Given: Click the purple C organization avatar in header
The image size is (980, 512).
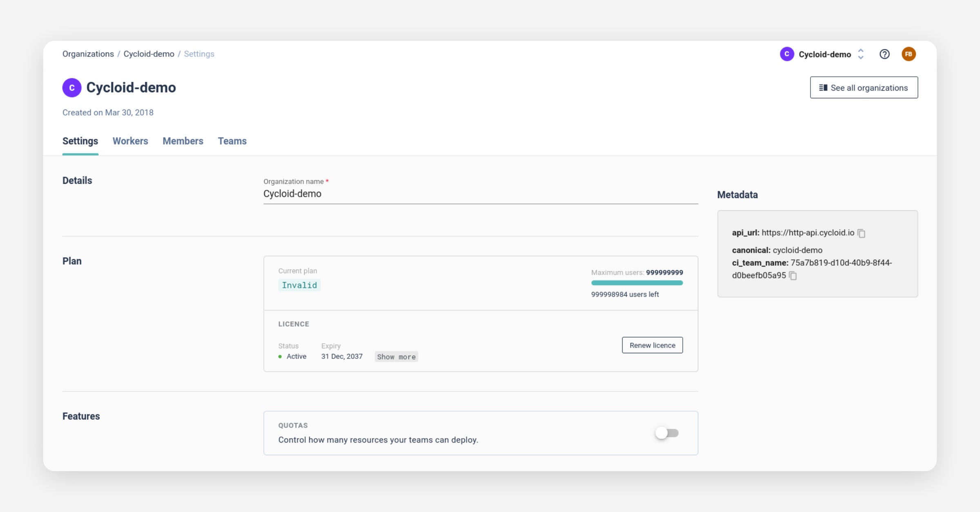Looking at the screenshot, I should click(x=787, y=54).
